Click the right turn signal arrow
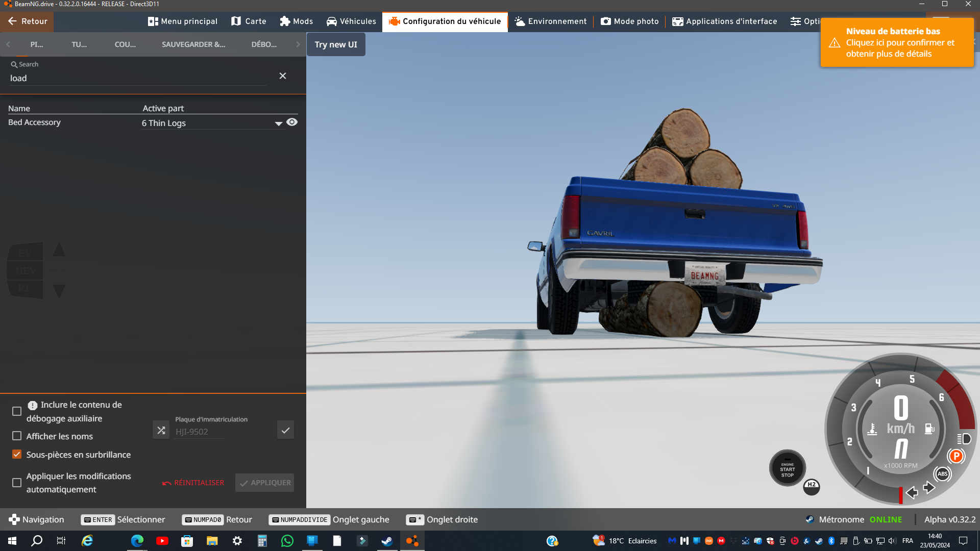Screen dimensions: 980x551 [x=929, y=488]
